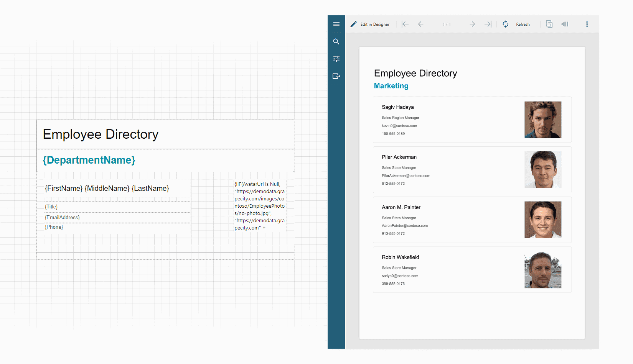
Task: Select the AvatarUrl image expression box
Action: [x=260, y=206]
